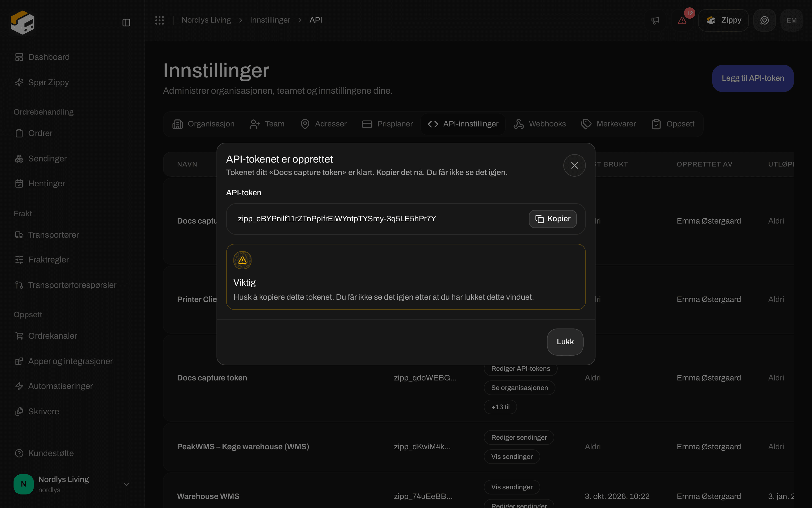Viewport: 812px width, 508px height.
Task: Switch to the Oppsett tab
Action: 673,124
